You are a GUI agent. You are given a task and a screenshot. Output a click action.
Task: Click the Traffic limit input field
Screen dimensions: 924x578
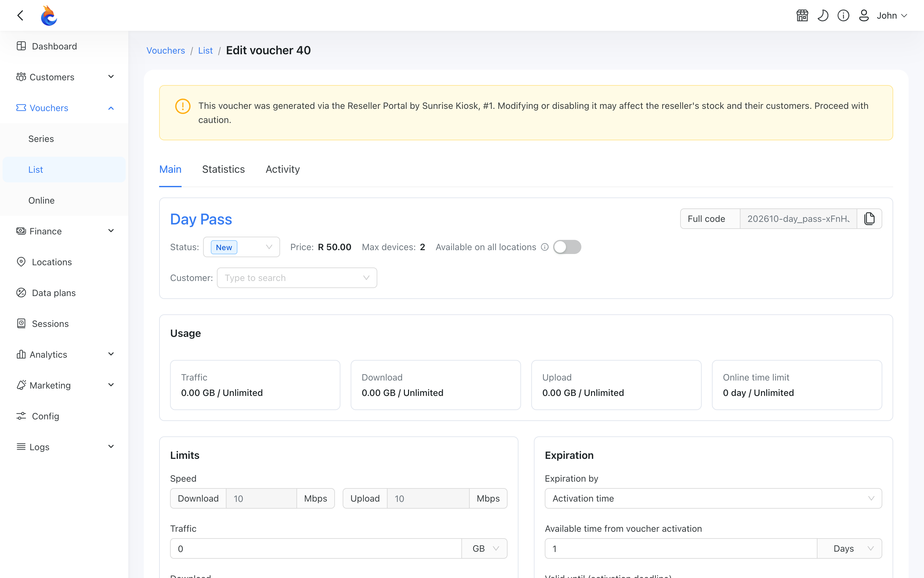click(x=316, y=548)
